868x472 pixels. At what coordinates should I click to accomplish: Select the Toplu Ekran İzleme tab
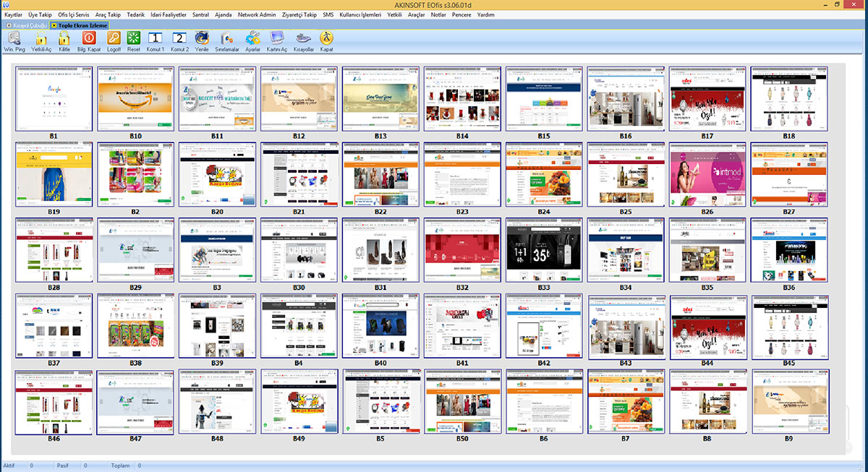tap(80, 24)
